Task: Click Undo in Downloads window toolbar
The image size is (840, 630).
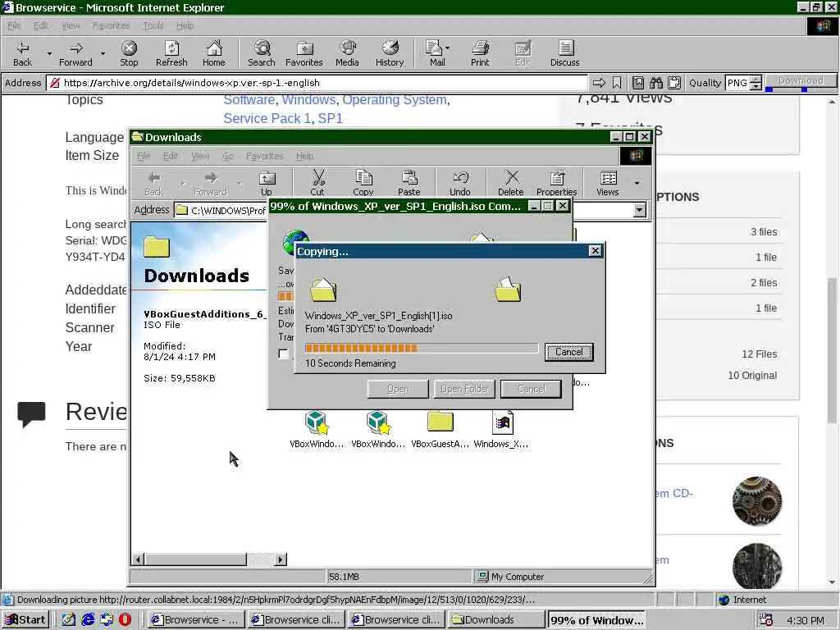Action: pos(460,183)
